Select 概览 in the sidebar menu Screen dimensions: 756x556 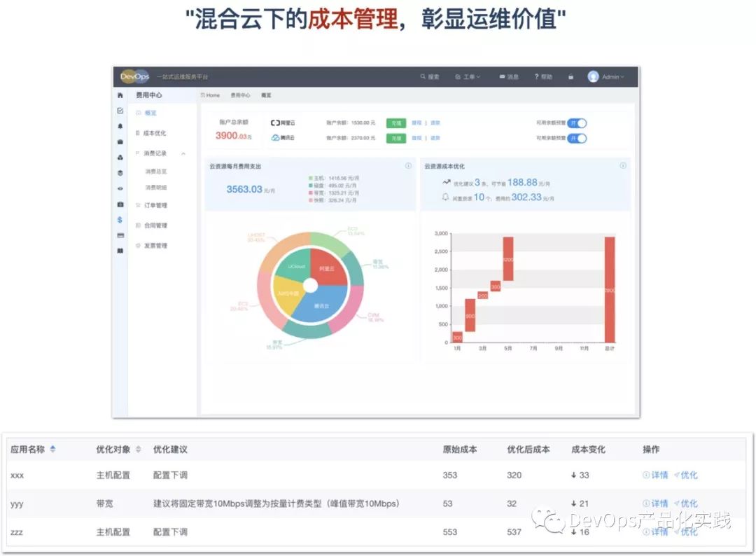pyautogui.click(x=150, y=113)
